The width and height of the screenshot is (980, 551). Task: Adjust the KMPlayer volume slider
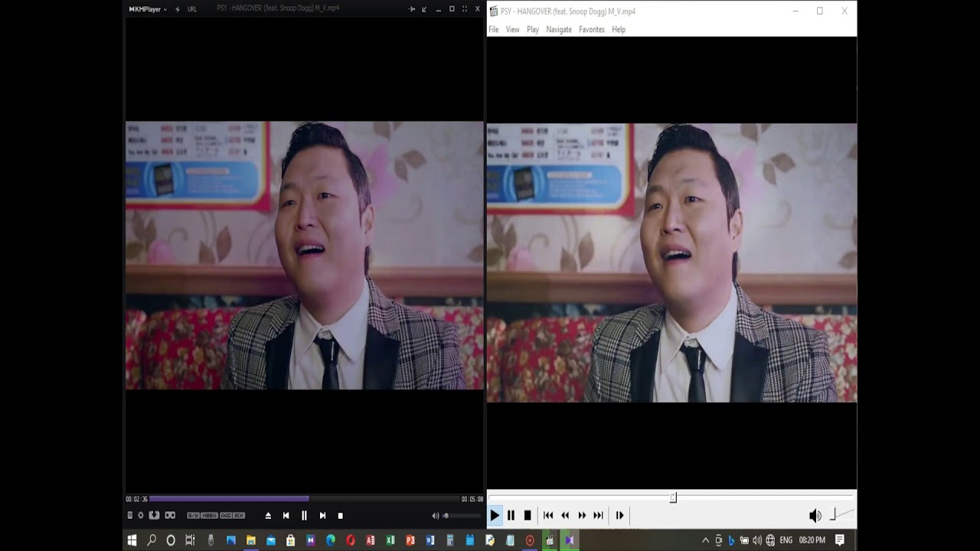click(x=462, y=516)
